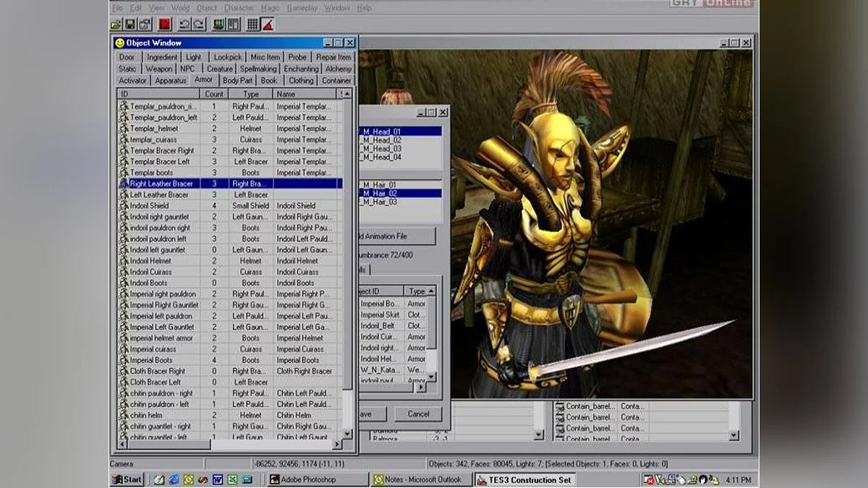This screenshot has height=488, width=868.
Task: Open the dialogue editor monitor icon
Action: tap(217, 24)
